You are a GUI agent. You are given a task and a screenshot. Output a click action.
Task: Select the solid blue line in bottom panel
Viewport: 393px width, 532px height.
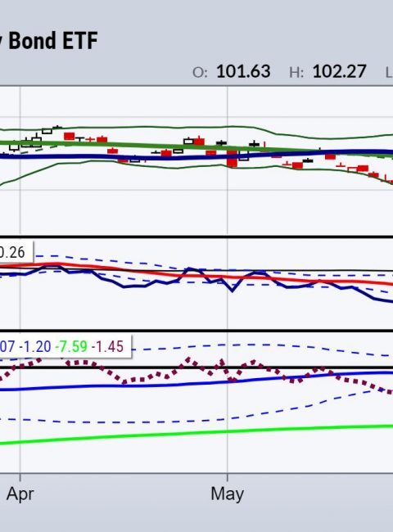point(204,383)
